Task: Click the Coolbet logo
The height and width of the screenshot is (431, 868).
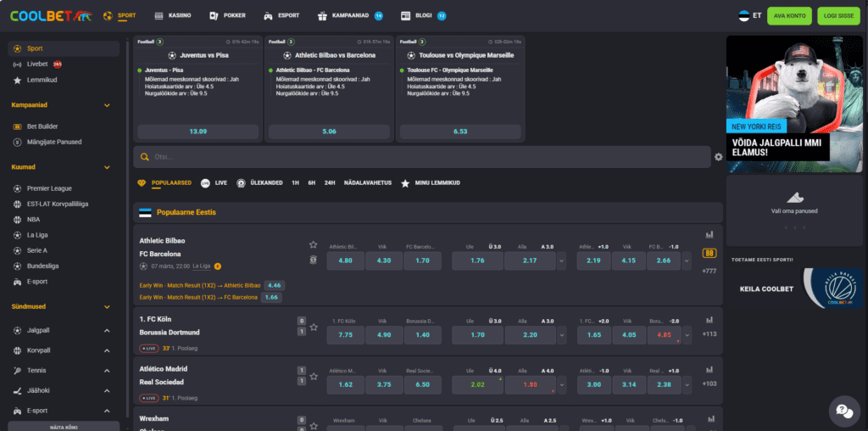Action: (51, 15)
